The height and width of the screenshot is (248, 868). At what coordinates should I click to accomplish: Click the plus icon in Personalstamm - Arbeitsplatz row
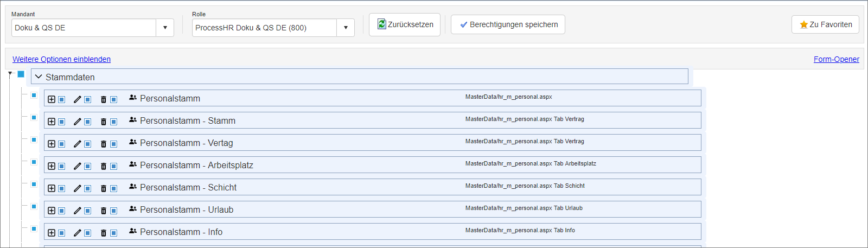52,166
